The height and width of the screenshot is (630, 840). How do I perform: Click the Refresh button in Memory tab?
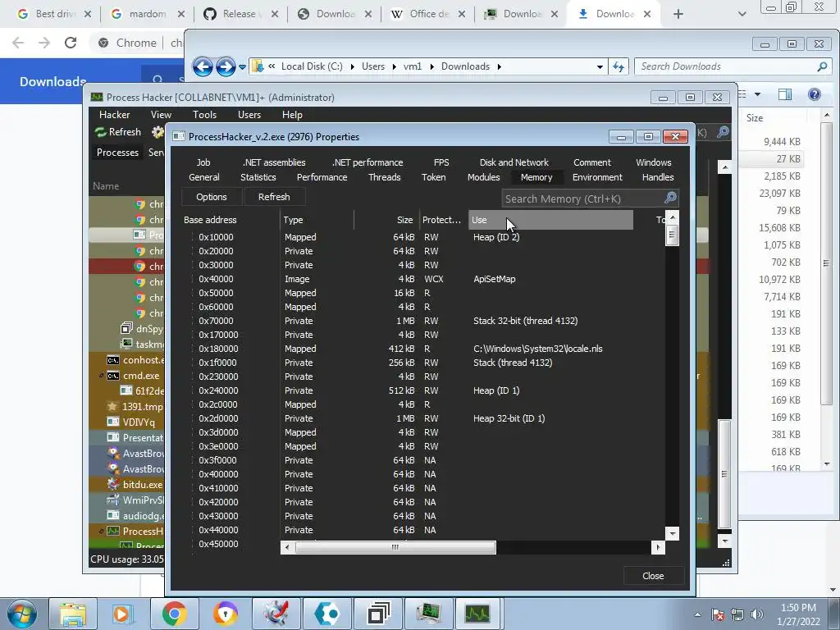[274, 197]
